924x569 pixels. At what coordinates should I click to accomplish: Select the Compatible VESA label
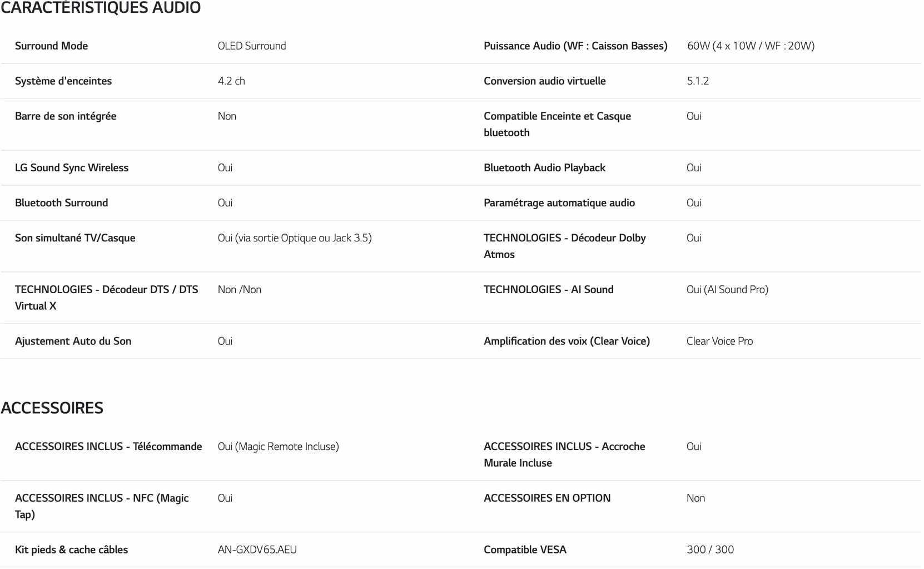coord(525,550)
